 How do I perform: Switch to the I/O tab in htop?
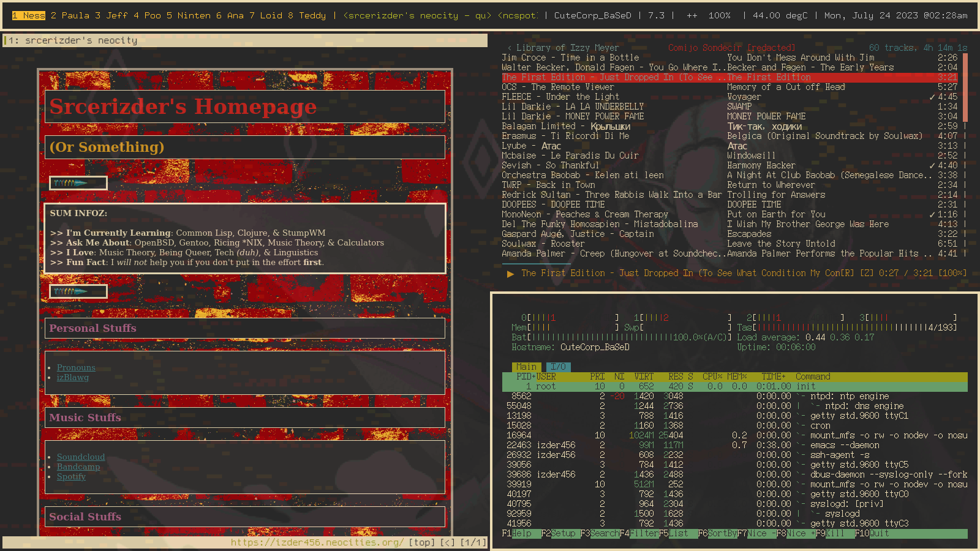558,367
